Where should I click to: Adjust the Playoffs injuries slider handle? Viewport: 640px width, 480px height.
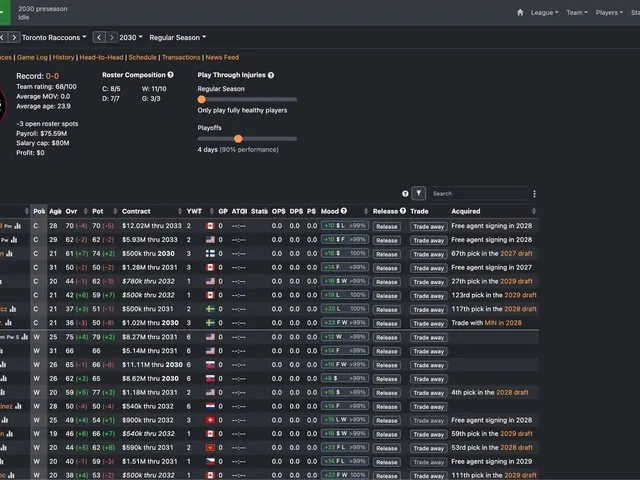coord(238,139)
